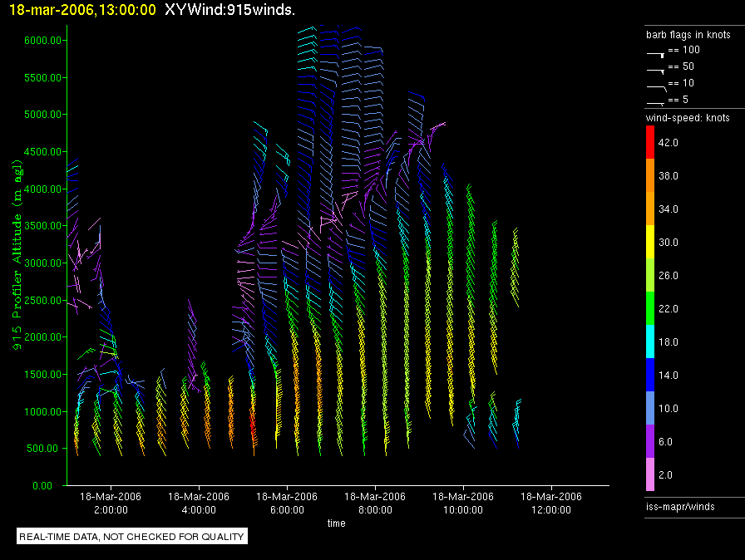The height and width of the screenshot is (560, 745).
Task: Select the orange 38.0 knots color band
Action: click(x=650, y=175)
